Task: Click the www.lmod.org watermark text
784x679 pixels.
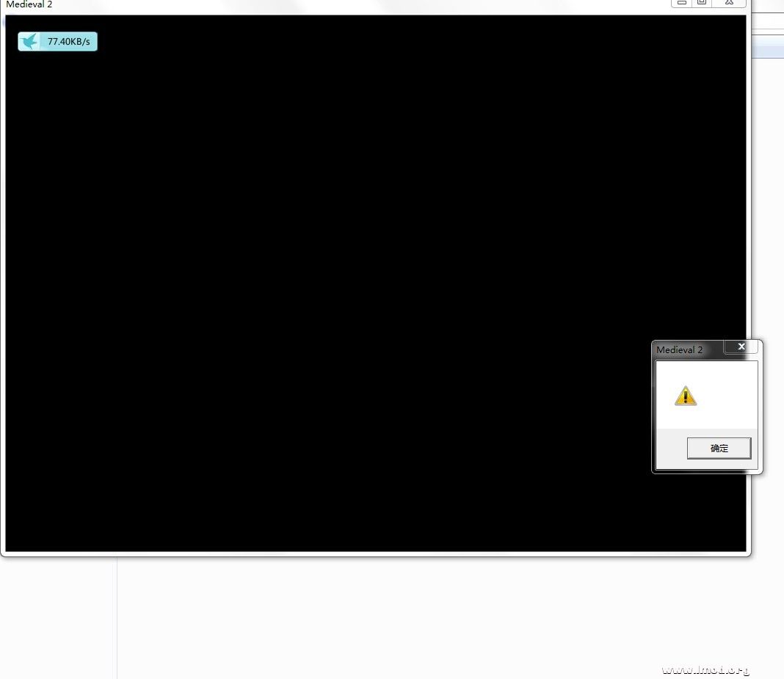Action: 705,669
